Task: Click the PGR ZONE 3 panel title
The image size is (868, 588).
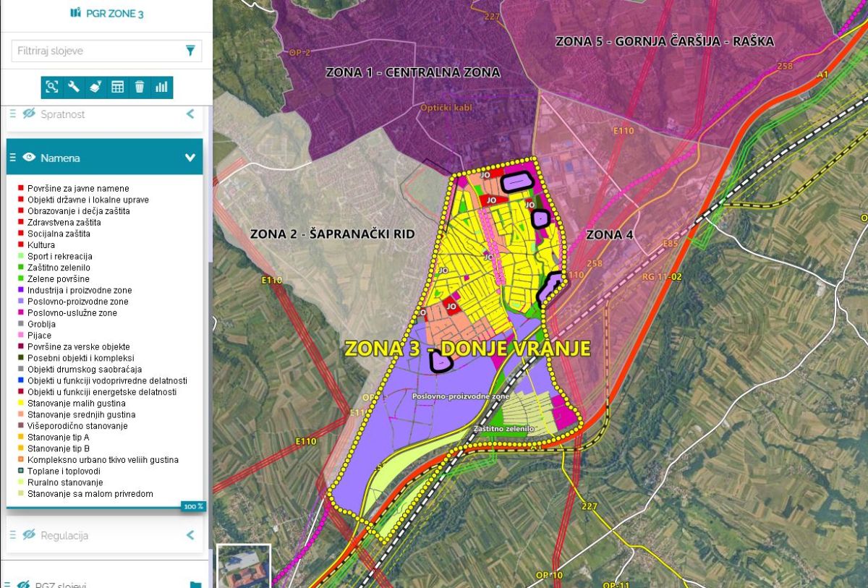Action: click(x=106, y=14)
